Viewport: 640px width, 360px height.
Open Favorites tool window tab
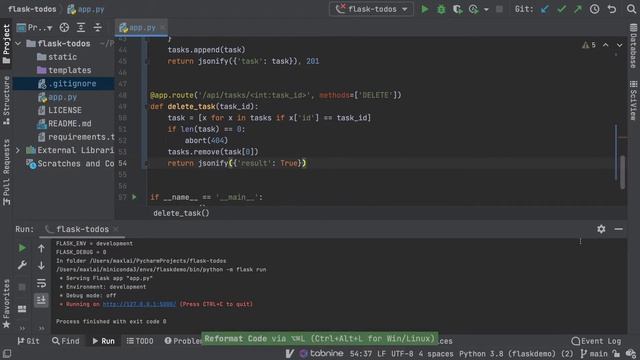click(6, 304)
